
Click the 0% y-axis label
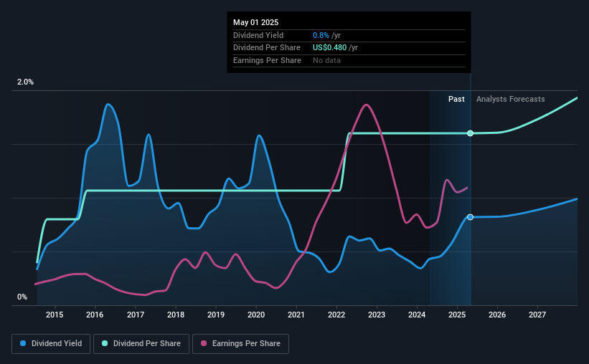[22, 297]
